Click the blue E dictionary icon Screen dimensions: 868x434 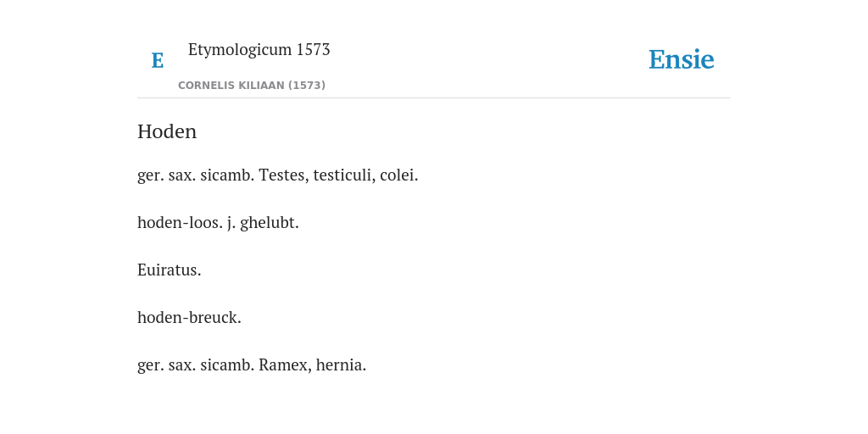[157, 60]
